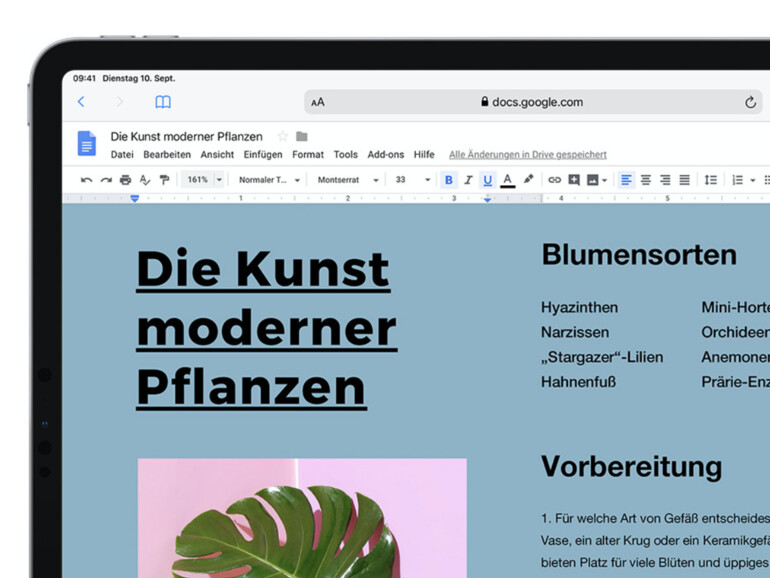Open the Google Docs home icon

(87, 143)
